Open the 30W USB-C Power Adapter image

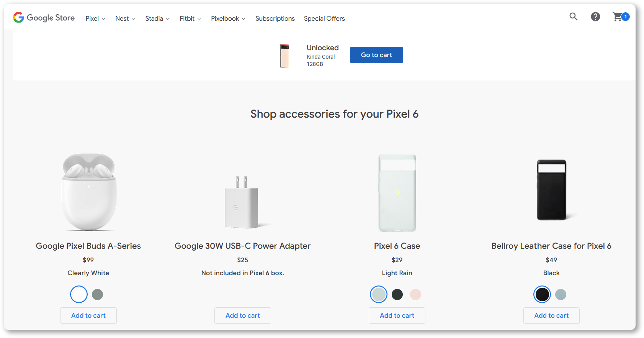tap(243, 202)
